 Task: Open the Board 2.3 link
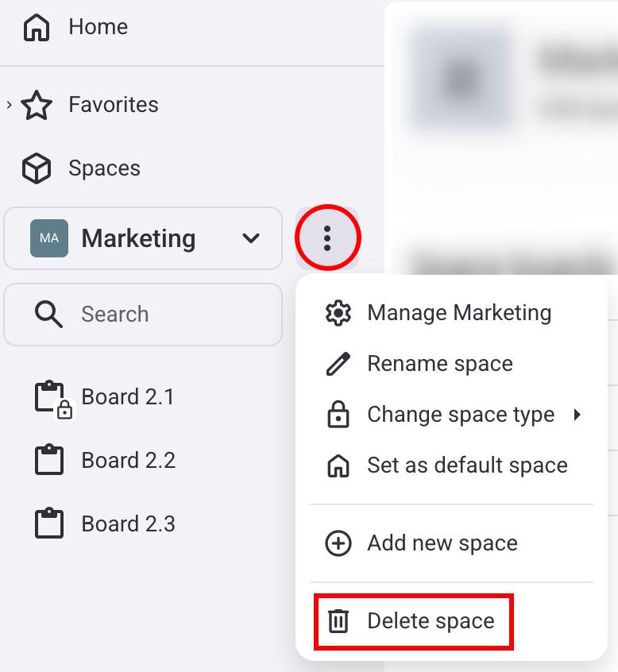(x=128, y=524)
